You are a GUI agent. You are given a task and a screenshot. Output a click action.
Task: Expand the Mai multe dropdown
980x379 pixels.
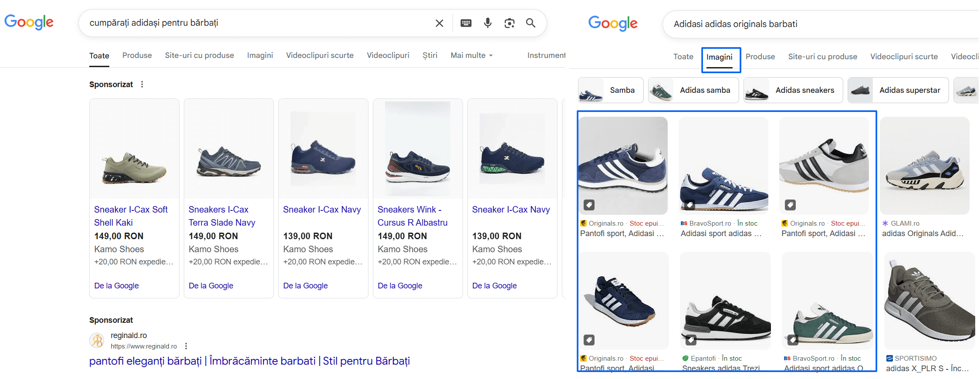(472, 55)
